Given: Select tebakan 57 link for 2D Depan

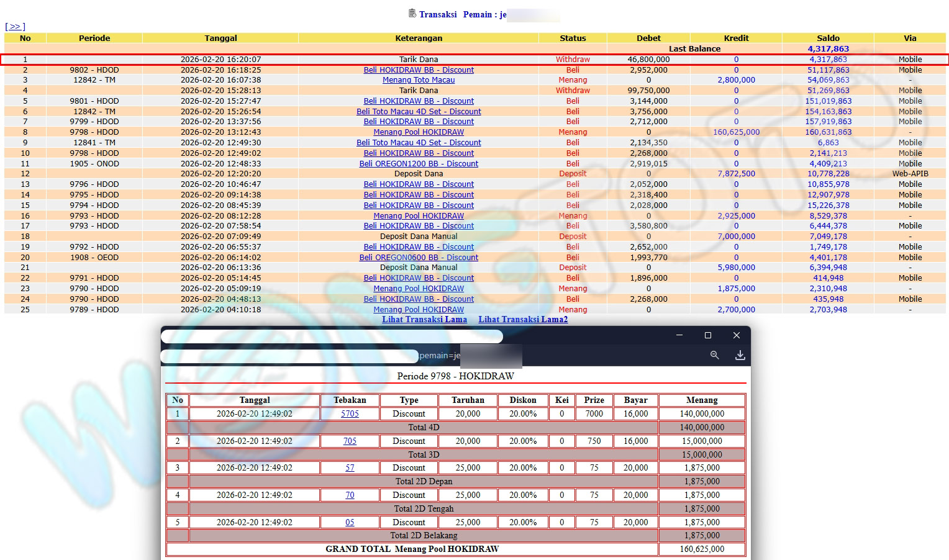Looking at the screenshot, I should [x=350, y=468].
